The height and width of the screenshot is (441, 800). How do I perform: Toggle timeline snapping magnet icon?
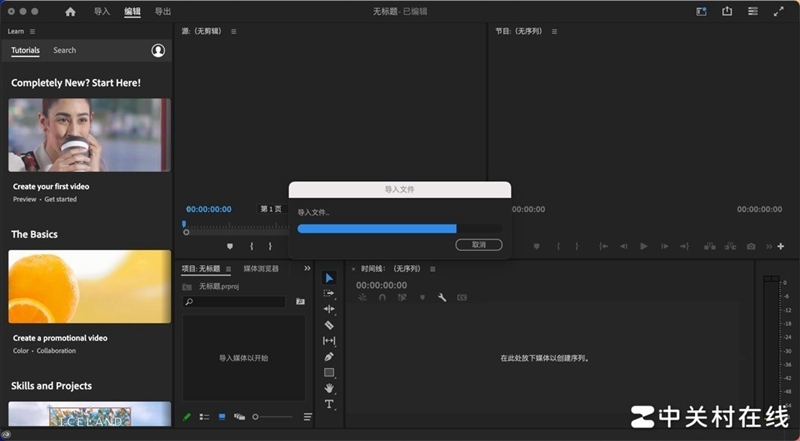(381, 297)
